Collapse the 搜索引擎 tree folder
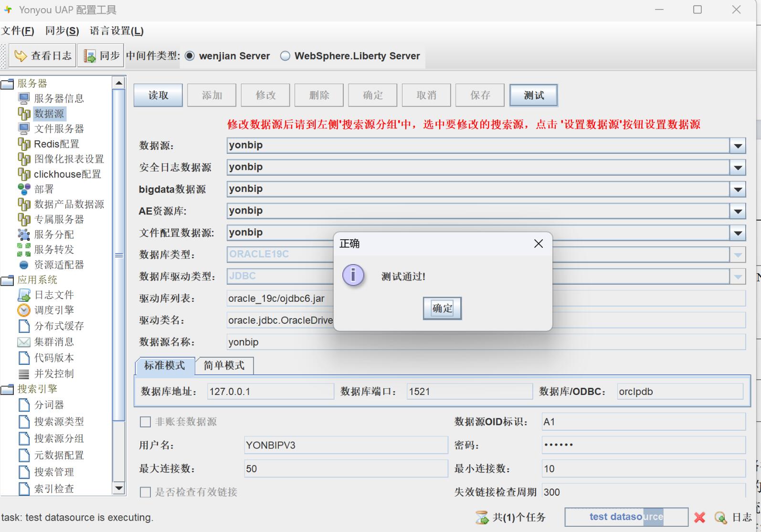761x532 pixels. coord(8,389)
